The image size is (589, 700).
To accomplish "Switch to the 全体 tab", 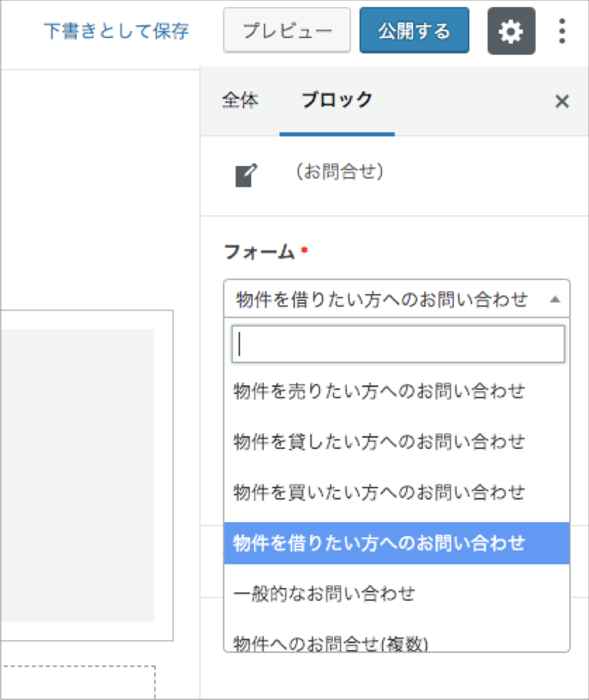I will click(x=240, y=101).
